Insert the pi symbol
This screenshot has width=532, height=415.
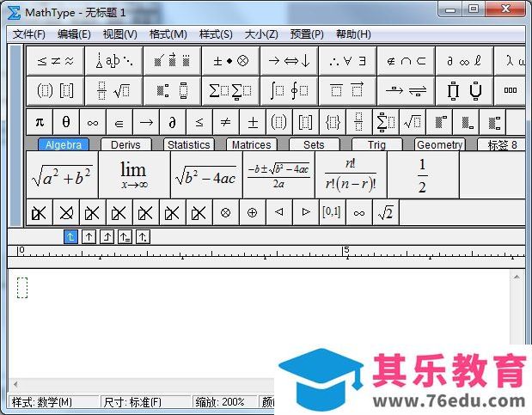[40, 122]
